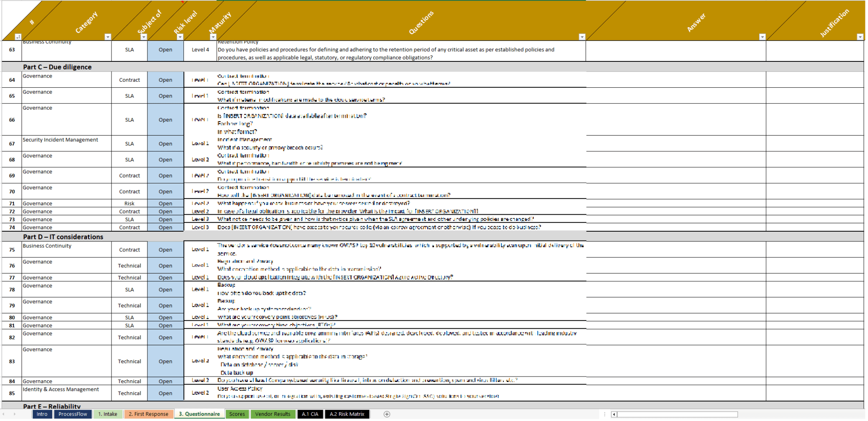The image size is (868, 421).
Task: Select row 75 by its row number
Action: [12, 249]
